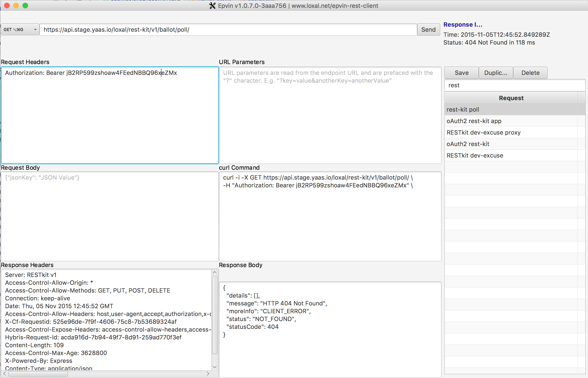Viewport: 588px width, 378px height.
Task: Click the horizontal scrollbar's left arrow
Action: (4, 374)
